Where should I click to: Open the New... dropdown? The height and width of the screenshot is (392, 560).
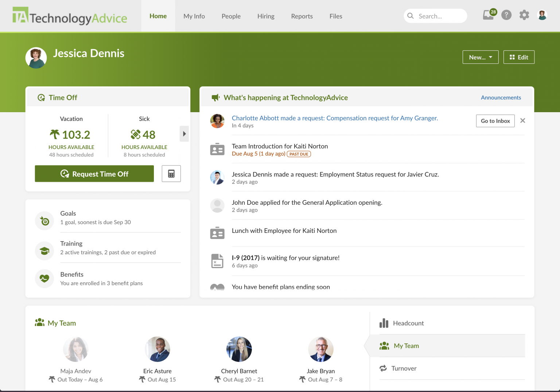480,57
